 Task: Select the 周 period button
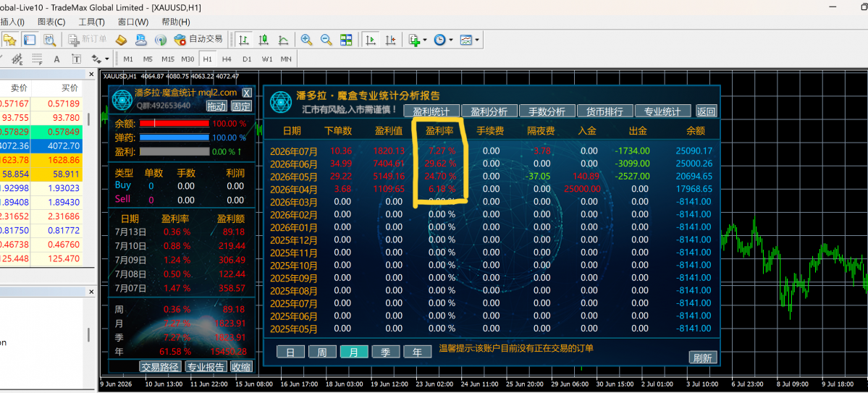(322, 352)
